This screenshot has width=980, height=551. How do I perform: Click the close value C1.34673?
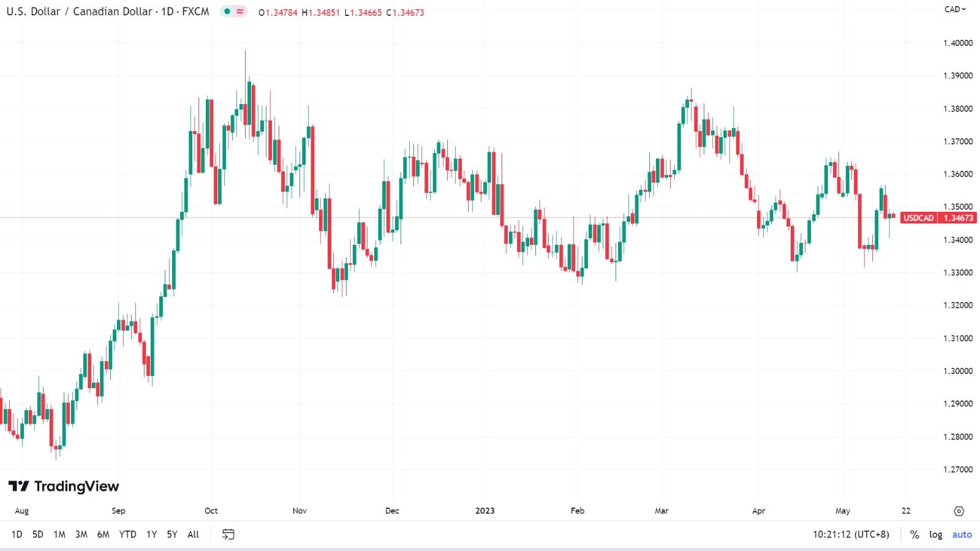pos(405,12)
